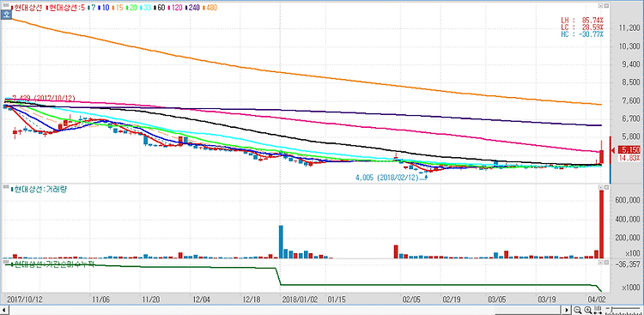Click the 12/18 date axis label
Screen dimensions: 644x315
coord(252,299)
